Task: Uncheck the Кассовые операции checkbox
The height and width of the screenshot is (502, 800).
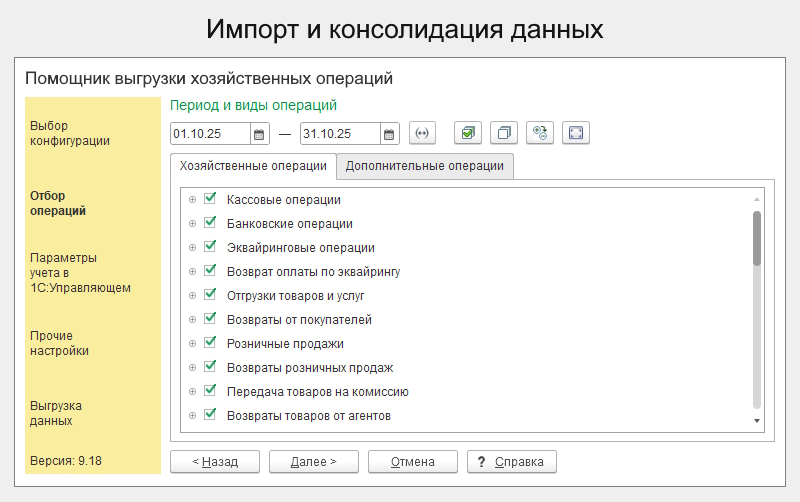Action: point(210,199)
